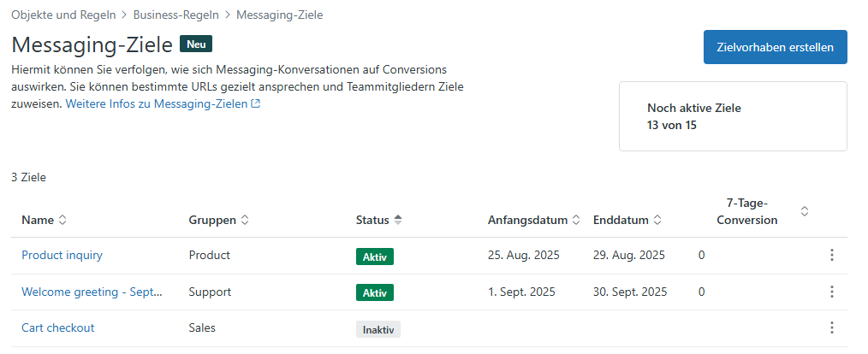868x354 pixels.
Task: Open options menu for Cart checkout row
Action: pos(831,327)
